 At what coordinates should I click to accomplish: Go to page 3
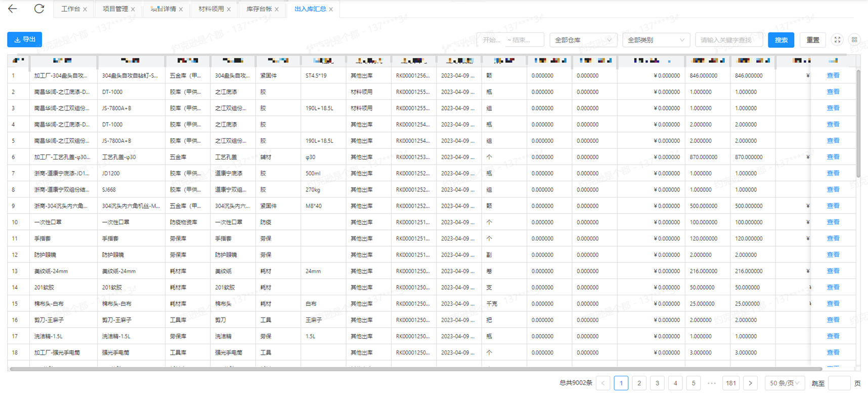point(657,383)
